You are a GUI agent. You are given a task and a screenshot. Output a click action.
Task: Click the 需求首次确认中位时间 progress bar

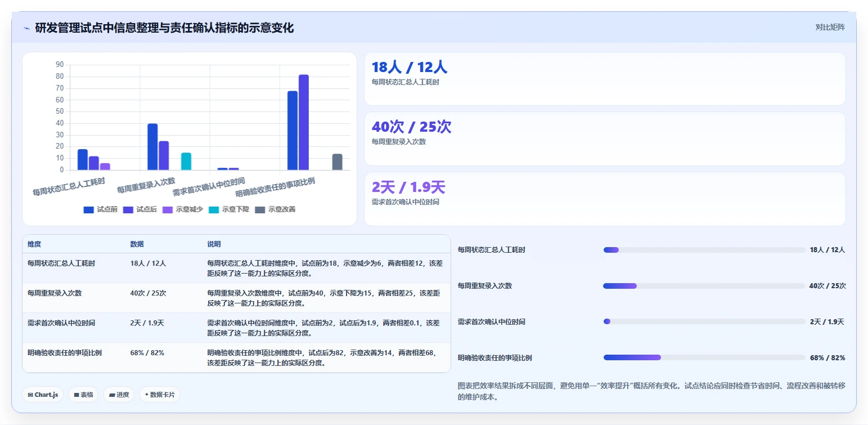pos(704,321)
